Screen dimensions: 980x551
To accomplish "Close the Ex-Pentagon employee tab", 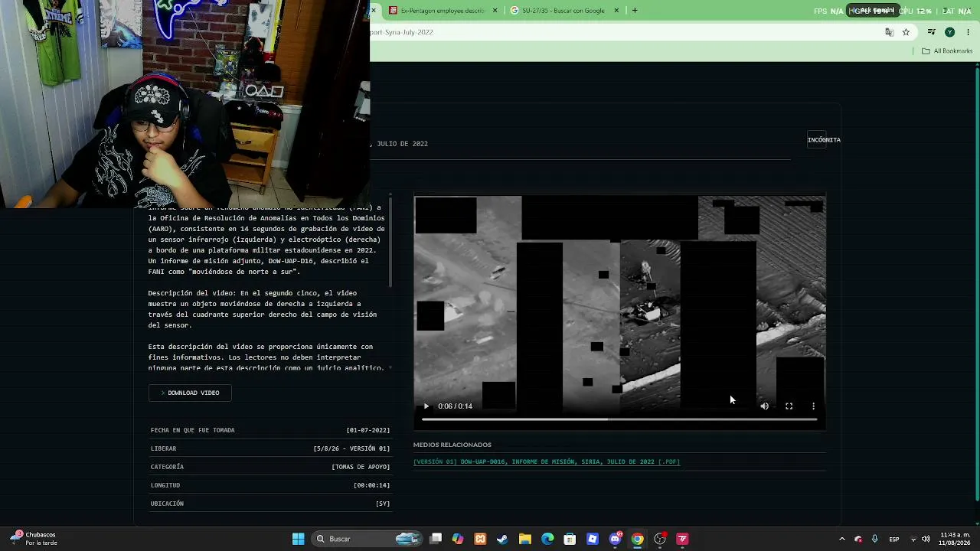I will coord(495,11).
